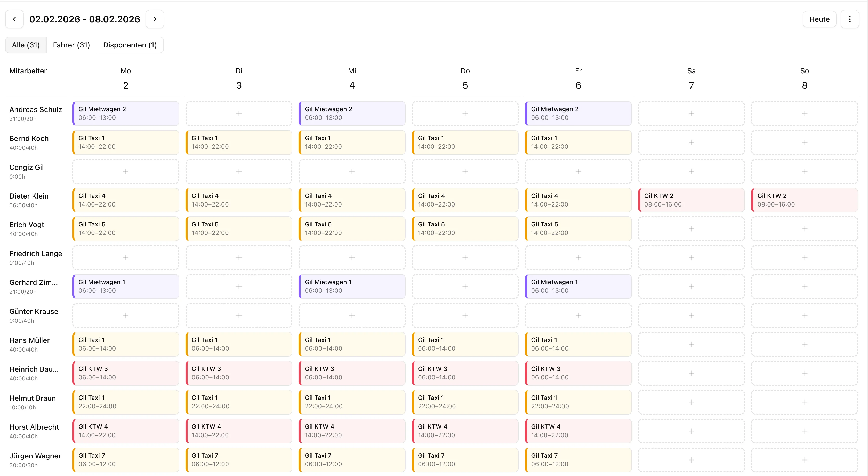868x476 pixels.
Task: Add shift for Friedrich Lange on Wednesday
Action: click(x=352, y=258)
